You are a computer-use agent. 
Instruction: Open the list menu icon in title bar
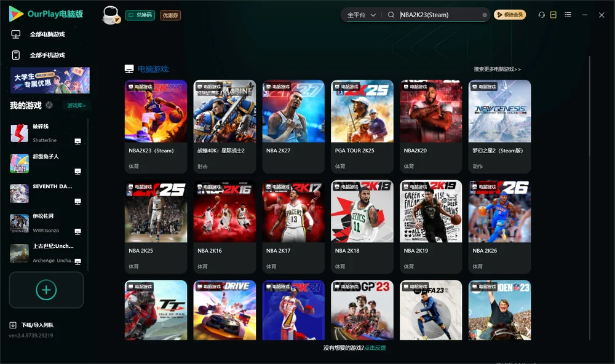pos(568,15)
